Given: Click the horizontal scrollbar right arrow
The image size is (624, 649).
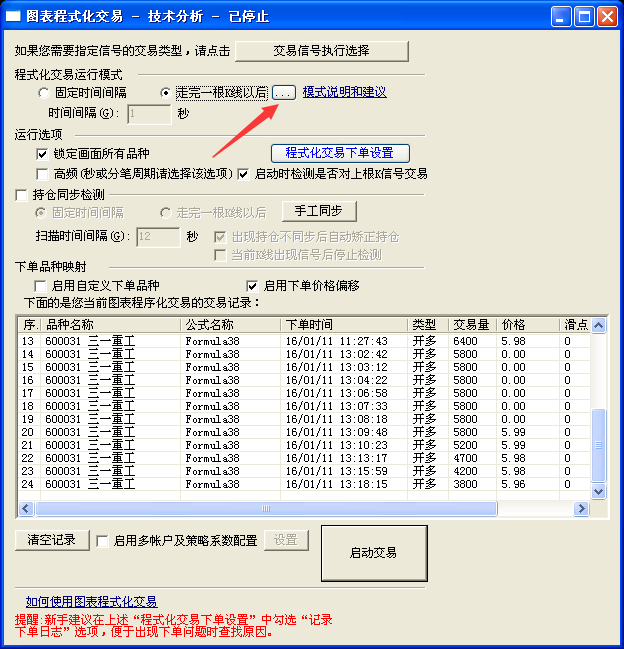Looking at the screenshot, I should pos(581,508).
